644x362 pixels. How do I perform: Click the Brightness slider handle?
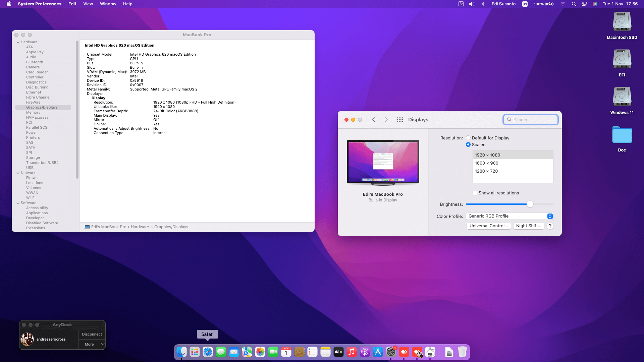point(530,204)
